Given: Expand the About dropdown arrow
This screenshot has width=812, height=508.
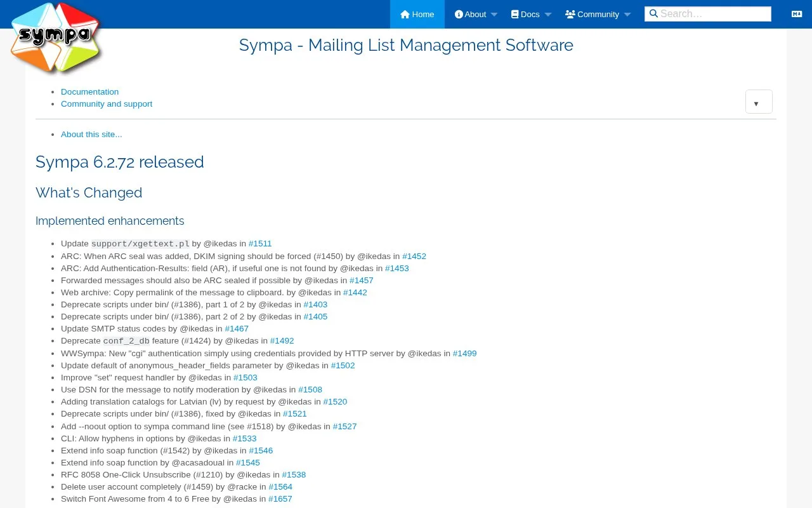Looking at the screenshot, I should point(494,15).
